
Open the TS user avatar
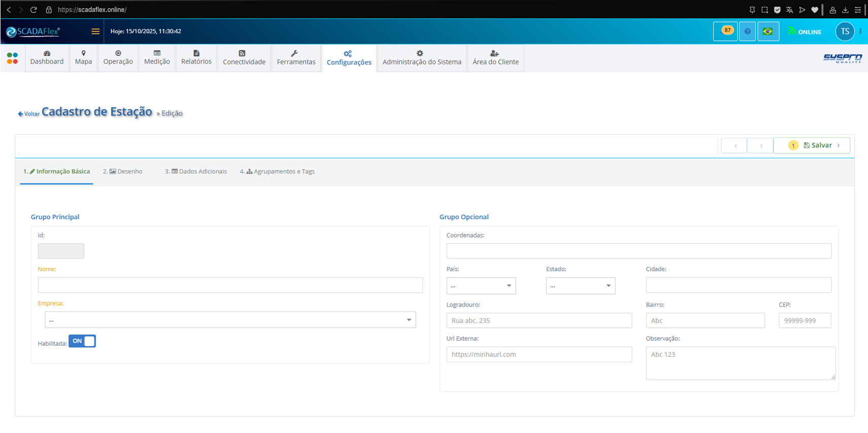click(x=845, y=31)
